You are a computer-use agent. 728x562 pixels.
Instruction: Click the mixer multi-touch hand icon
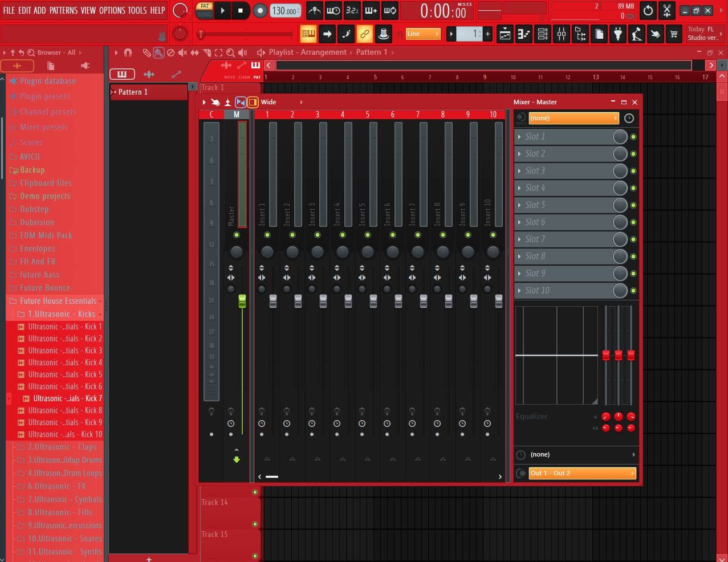(x=215, y=102)
